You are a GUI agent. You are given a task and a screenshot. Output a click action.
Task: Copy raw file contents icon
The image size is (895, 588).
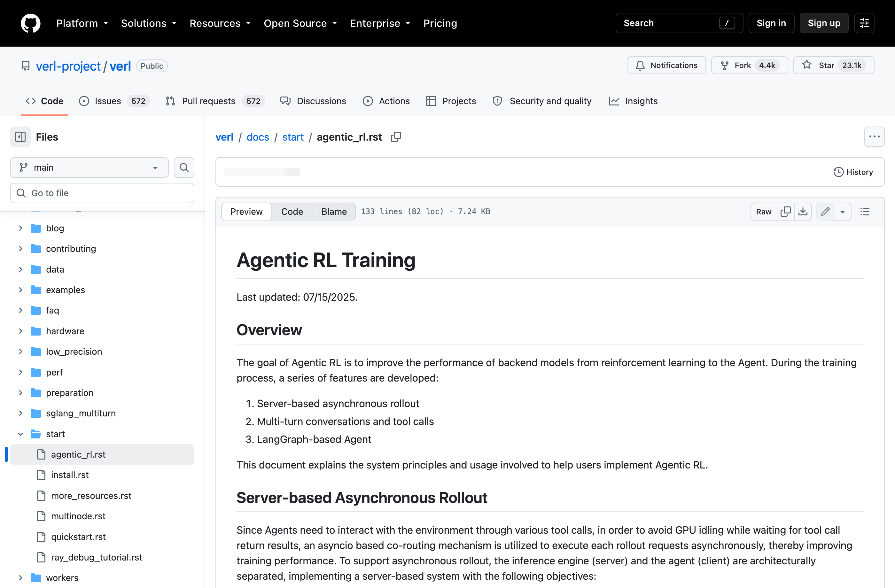786,212
